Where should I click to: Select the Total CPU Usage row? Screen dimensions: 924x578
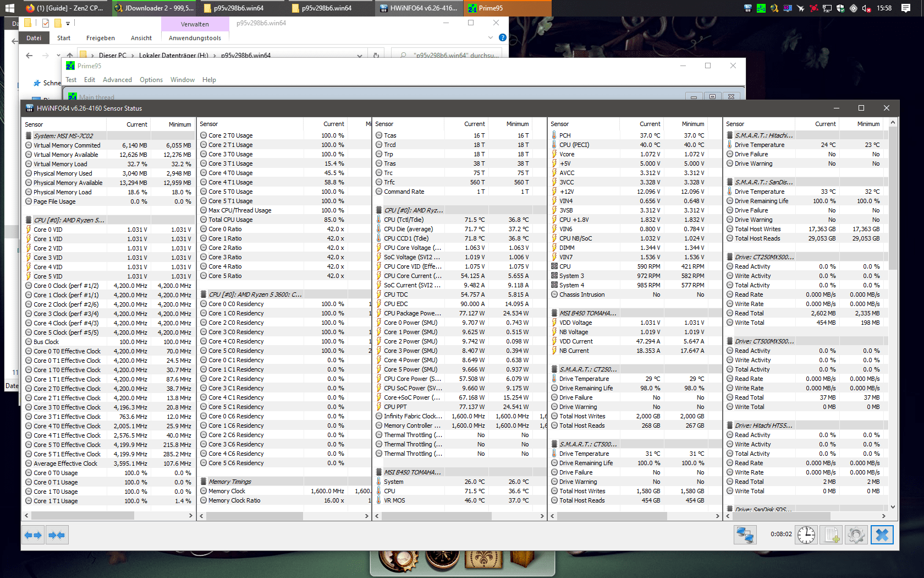pyautogui.click(x=284, y=220)
